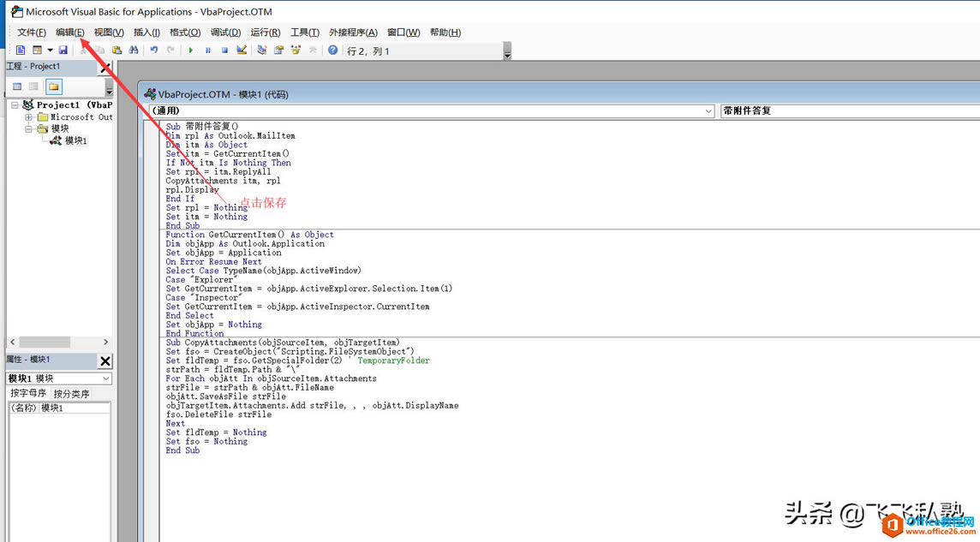Open the Object Browser toolbar icon

tap(296, 51)
